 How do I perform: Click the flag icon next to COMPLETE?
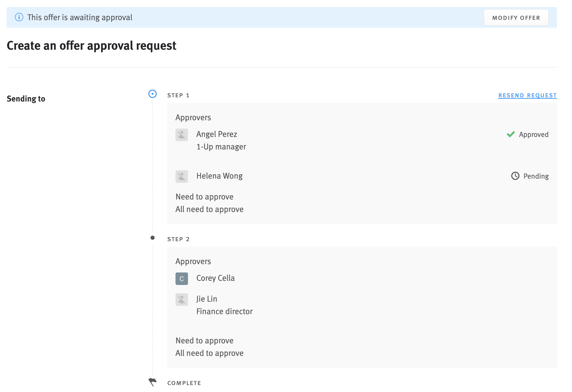tap(152, 382)
